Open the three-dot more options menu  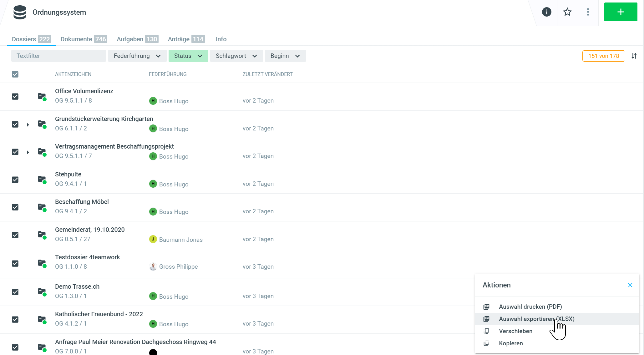588,12
